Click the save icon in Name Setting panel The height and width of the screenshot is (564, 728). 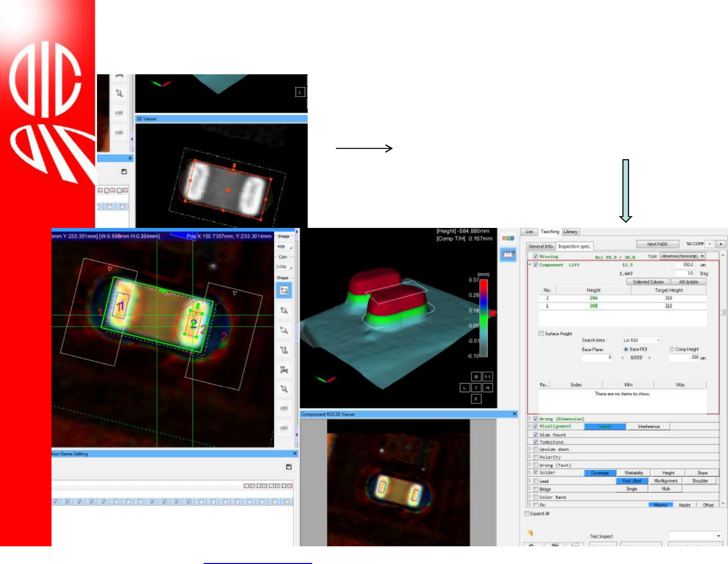[288, 467]
